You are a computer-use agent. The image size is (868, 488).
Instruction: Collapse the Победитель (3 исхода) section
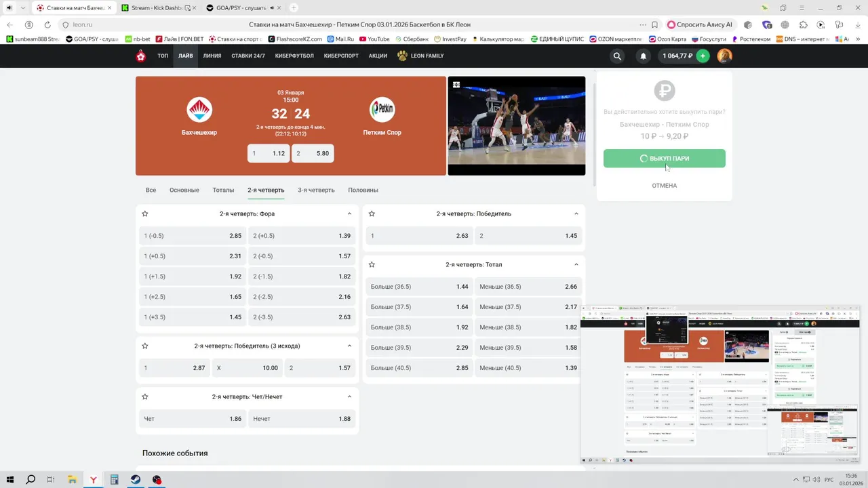pyautogui.click(x=349, y=346)
